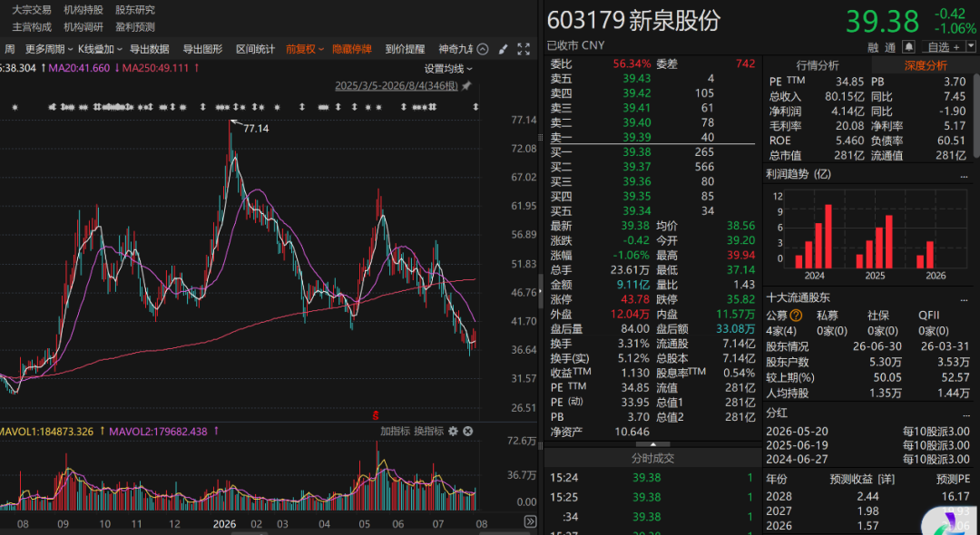Click the 2025 profit trend bar group

click(x=874, y=241)
